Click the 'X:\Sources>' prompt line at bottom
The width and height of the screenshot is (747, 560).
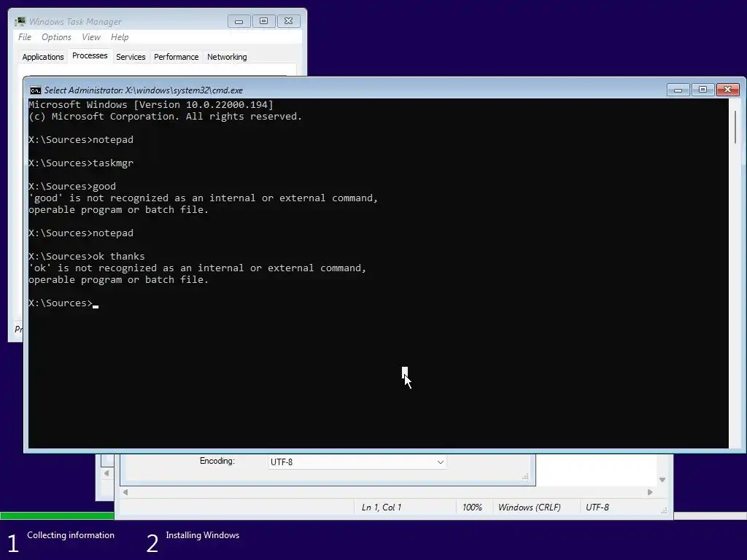coord(63,303)
